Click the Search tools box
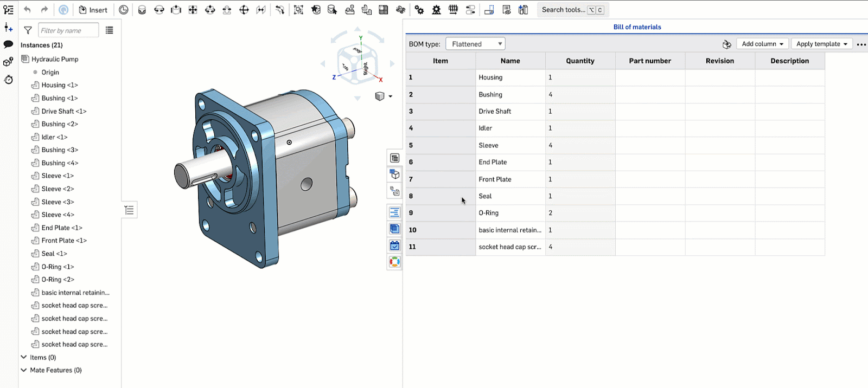This screenshot has height=388, width=868. click(x=572, y=10)
